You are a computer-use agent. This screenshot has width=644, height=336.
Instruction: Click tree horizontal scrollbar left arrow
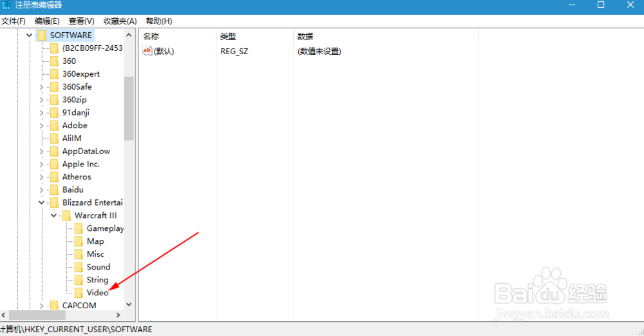click(x=4, y=315)
